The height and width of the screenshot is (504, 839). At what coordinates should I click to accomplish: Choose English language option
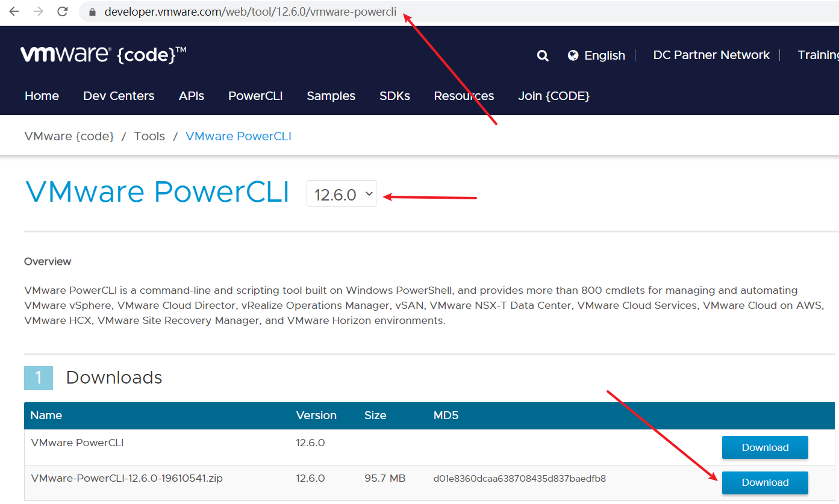click(605, 55)
